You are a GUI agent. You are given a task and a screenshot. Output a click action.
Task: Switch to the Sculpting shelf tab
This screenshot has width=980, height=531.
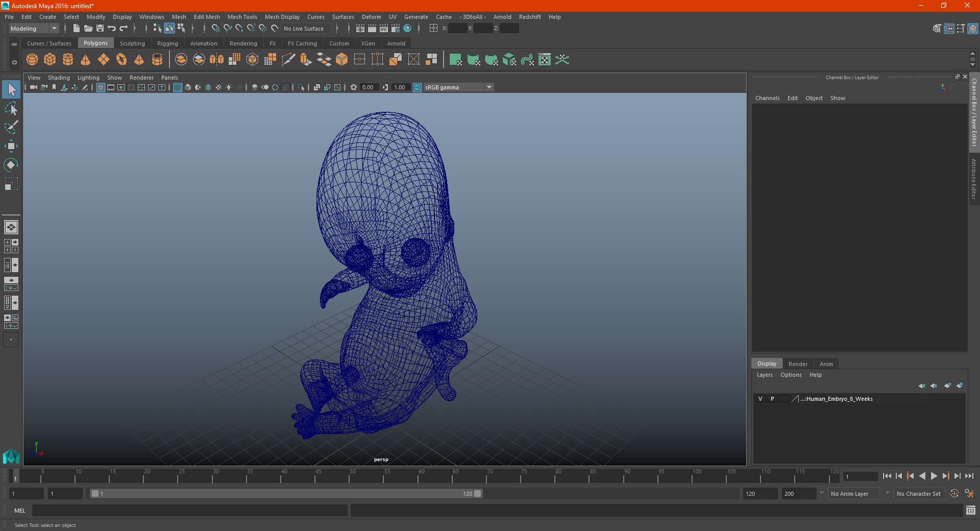click(132, 43)
